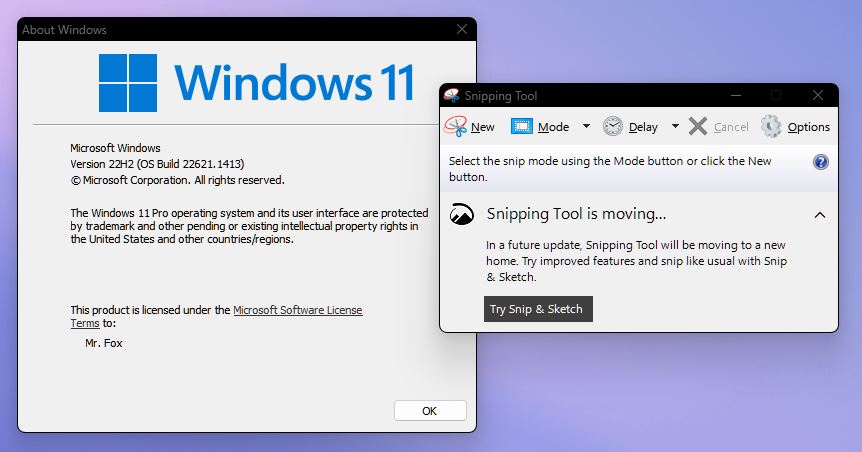Viewport: 862px width, 452px height.
Task: Click the Microsoft Windows text line
Action: pos(115,148)
